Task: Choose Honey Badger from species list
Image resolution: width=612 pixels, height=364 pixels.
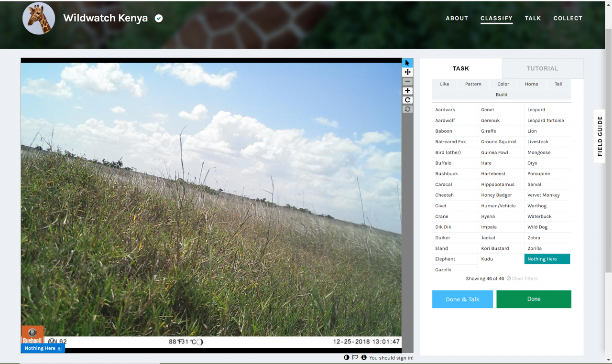Action: (501, 195)
